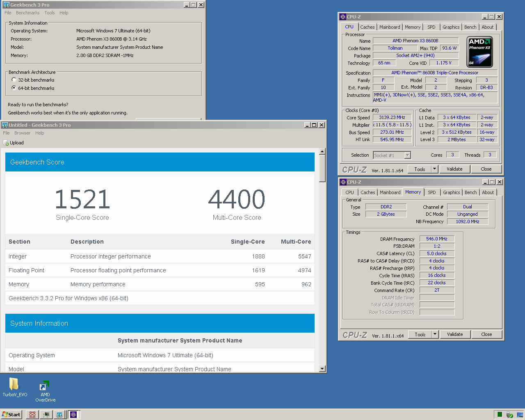
Task: Click the red atom taskbar button
Action: tap(32, 415)
